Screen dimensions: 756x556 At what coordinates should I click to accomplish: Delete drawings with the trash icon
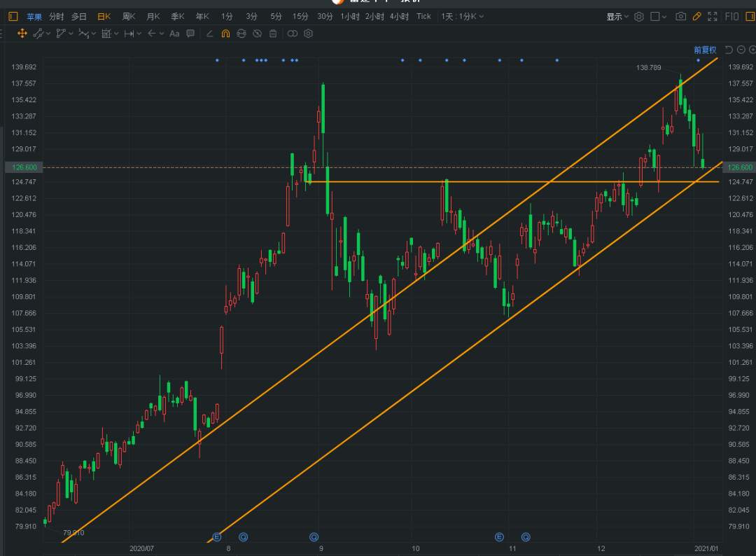[273, 34]
